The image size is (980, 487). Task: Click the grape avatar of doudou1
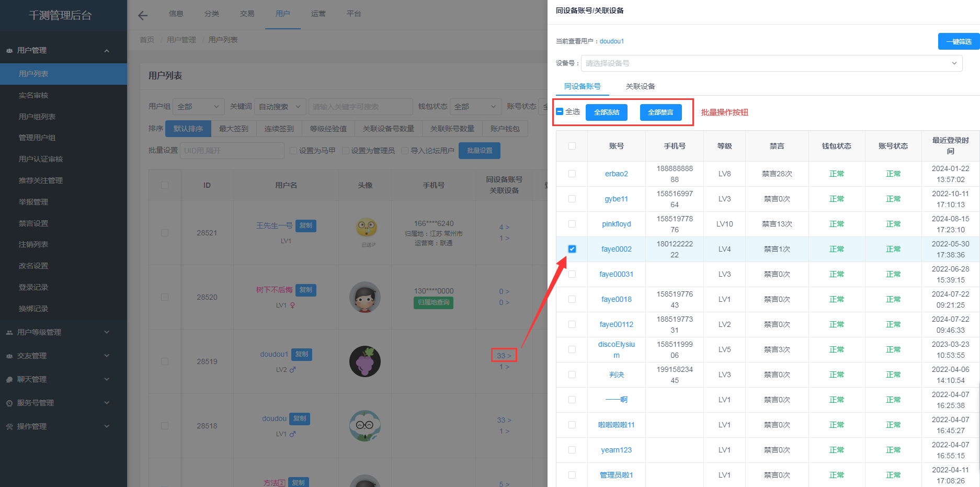[x=365, y=361]
